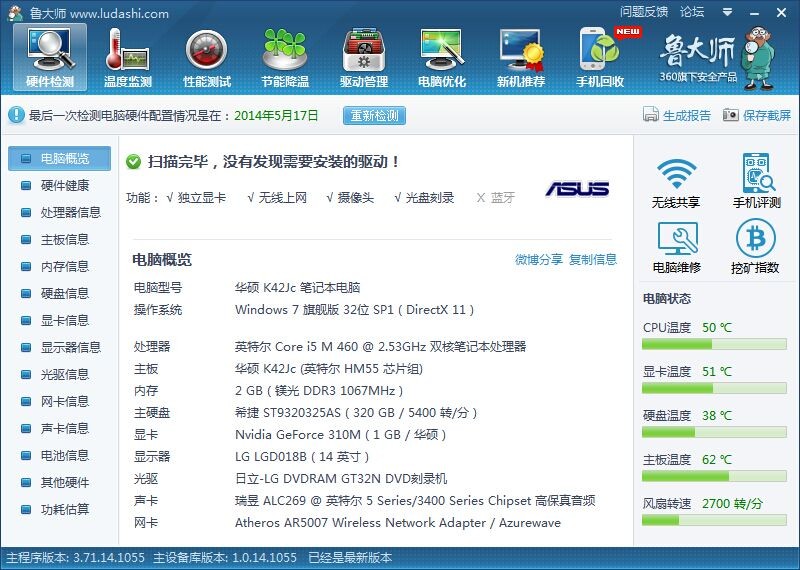Click the 显卡温度 progress bar
The height and width of the screenshot is (570, 800).
(714, 389)
